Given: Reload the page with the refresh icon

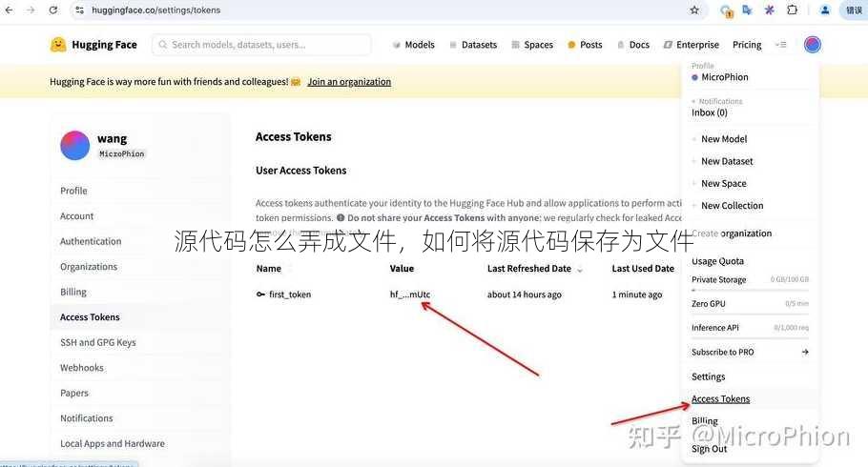Looking at the screenshot, I should (53, 10).
